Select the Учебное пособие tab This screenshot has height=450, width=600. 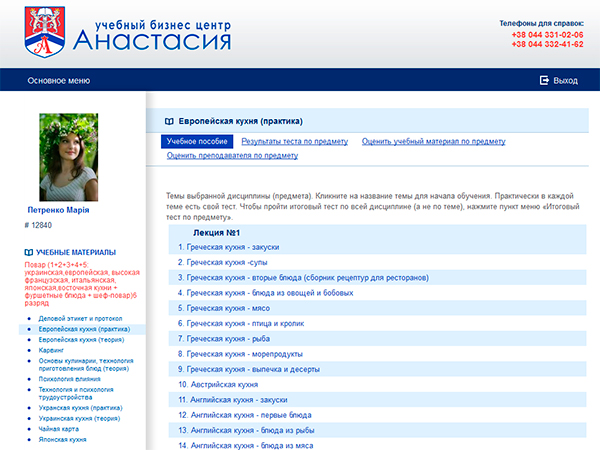point(197,142)
